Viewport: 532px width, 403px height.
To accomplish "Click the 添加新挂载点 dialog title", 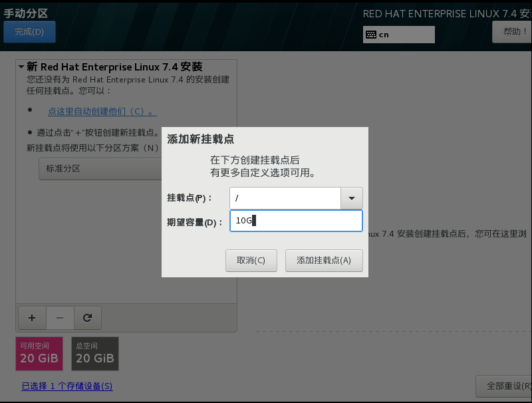I will [x=201, y=139].
